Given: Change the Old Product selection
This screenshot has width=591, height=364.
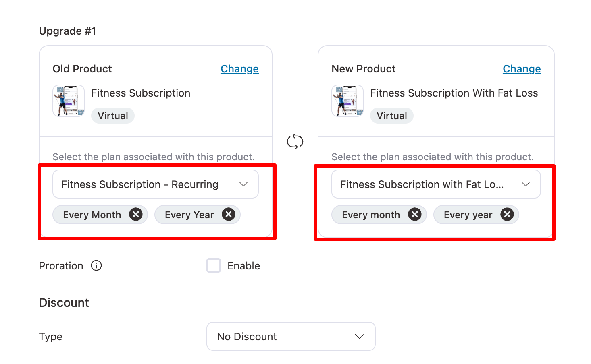Looking at the screenshot, I should tap(239, 69).
